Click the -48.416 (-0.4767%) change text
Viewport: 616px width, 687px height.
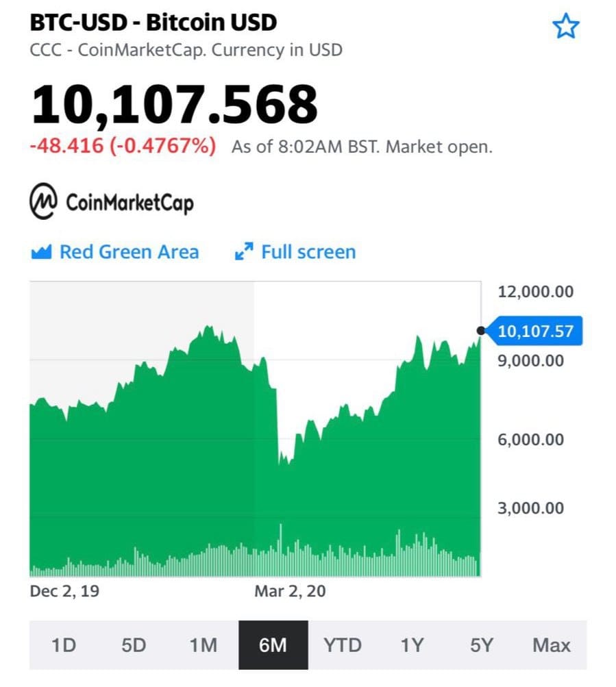(x=123, y=146)
